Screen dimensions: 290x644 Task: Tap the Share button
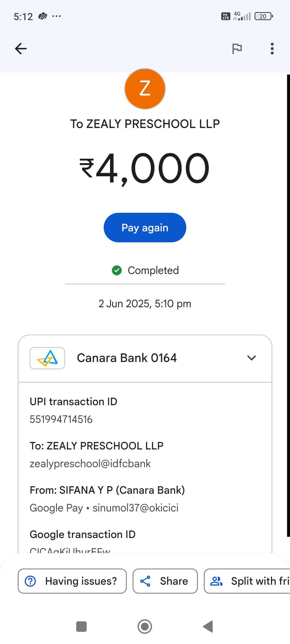point(165,581)
